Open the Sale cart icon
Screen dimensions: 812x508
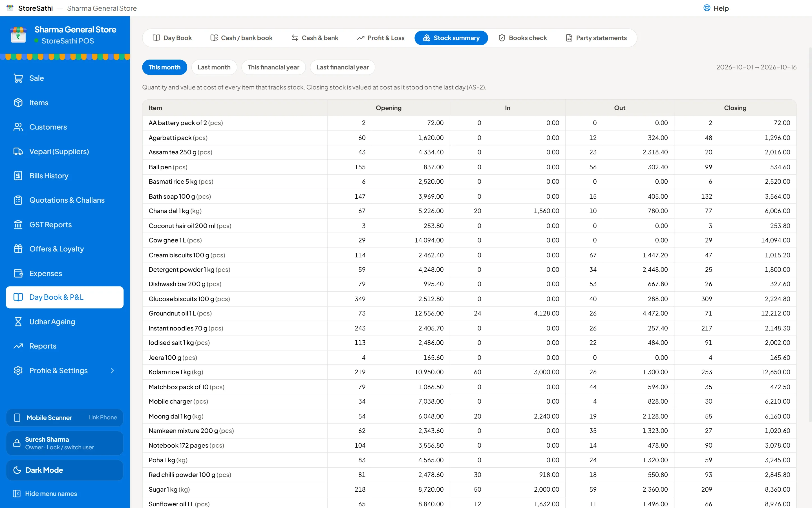[x=18, y=78]
